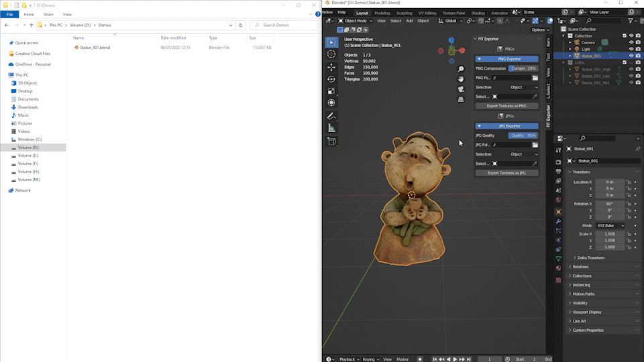Open the Help menu in Blender
Screen dimensions: 644x362
[341, 12]
